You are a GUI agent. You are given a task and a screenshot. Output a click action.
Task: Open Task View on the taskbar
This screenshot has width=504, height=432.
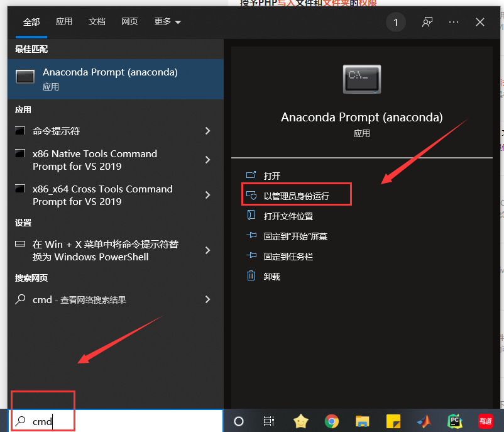tap(269, 421)
